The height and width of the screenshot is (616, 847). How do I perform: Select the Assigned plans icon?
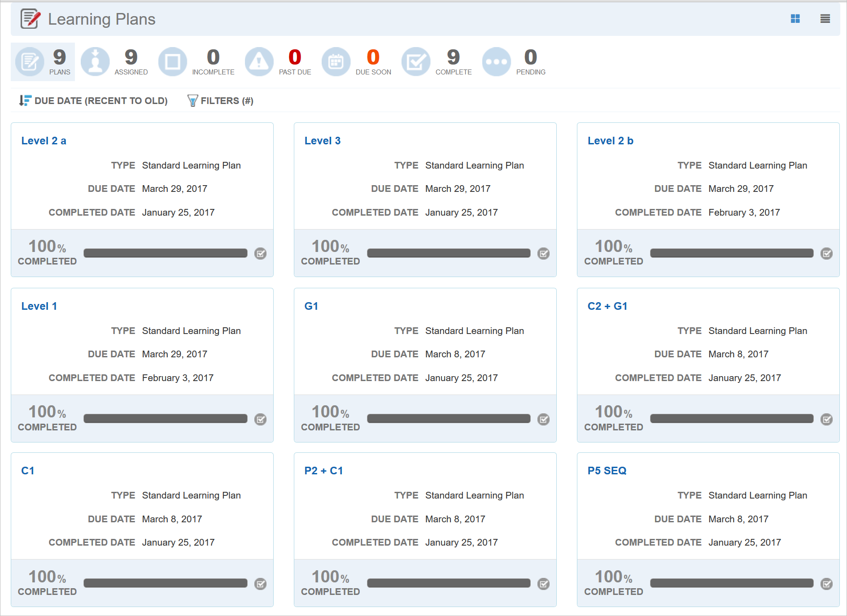(95, 62)
